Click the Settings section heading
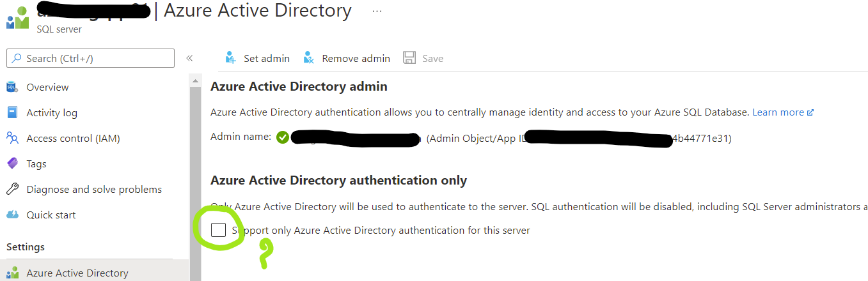868x281 pixels. click(x=26, y=247)
